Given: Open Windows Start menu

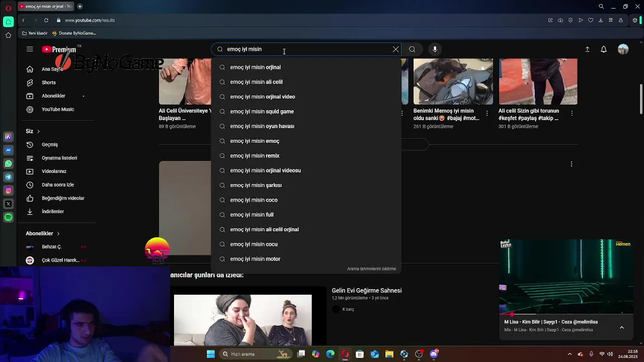Looking at the screenshot, I should (211, 354).
